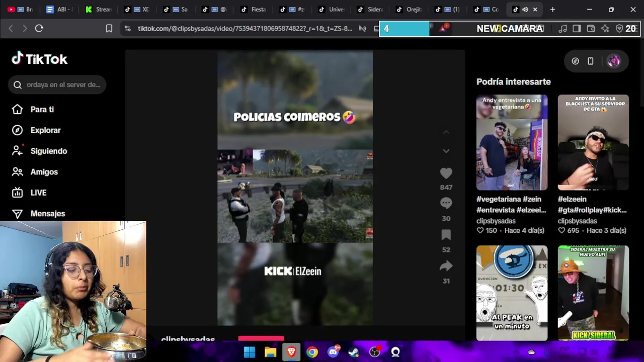The height and width of the screenshot is (362, 644).
Task: Go to previous video with up chevron
Action: tap(446, 132)
